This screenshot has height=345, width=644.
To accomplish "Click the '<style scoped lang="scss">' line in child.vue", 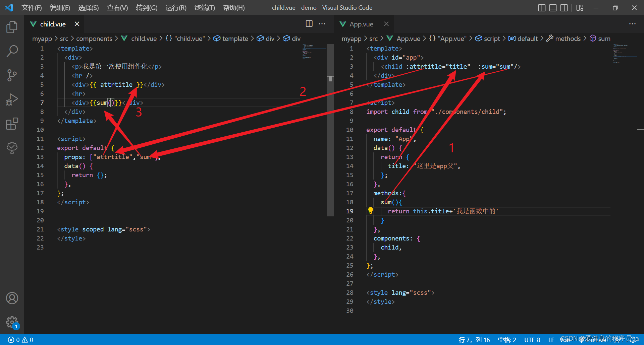I will click(x=104, y=229).
